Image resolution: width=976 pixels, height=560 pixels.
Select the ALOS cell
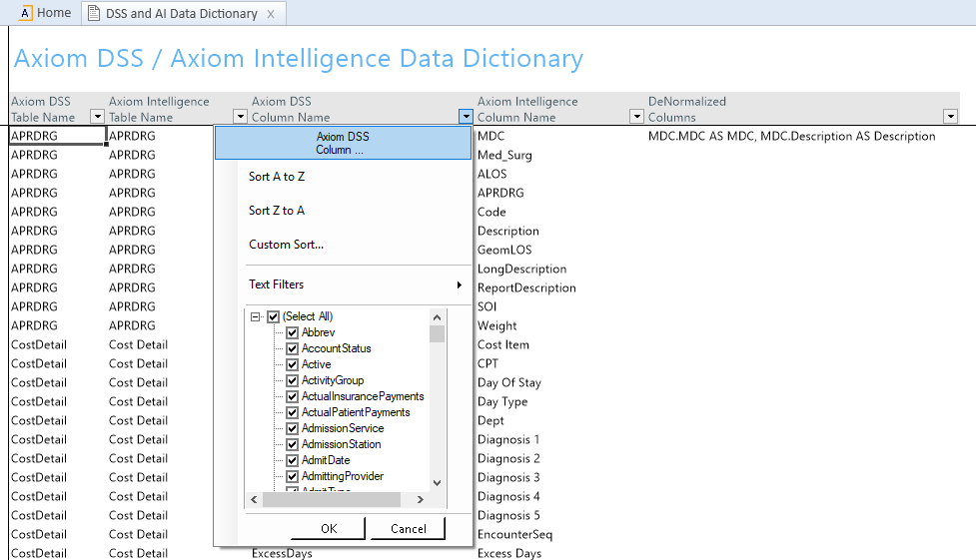492,174
